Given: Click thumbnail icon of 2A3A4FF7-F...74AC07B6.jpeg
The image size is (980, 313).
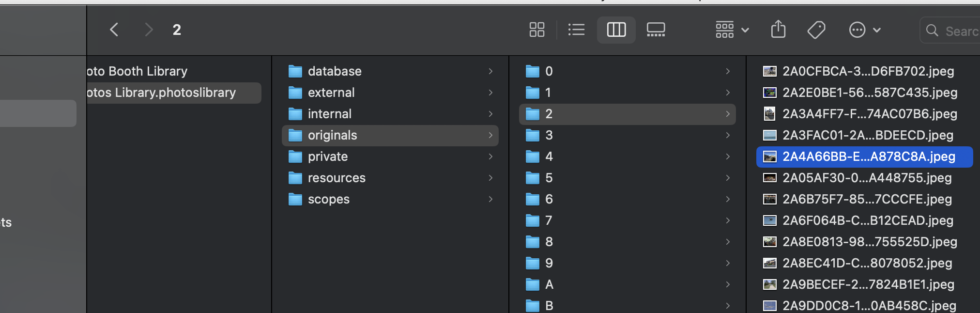Looking at the screenshot, I should [769, 114].
